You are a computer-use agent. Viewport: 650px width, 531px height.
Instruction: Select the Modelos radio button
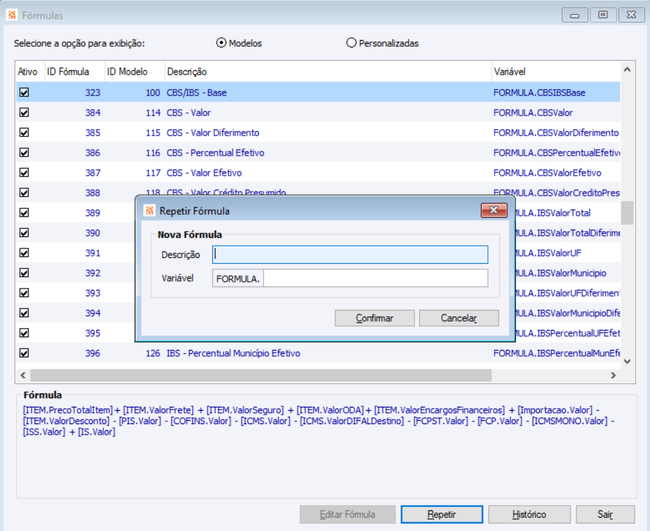click(221, 43)
